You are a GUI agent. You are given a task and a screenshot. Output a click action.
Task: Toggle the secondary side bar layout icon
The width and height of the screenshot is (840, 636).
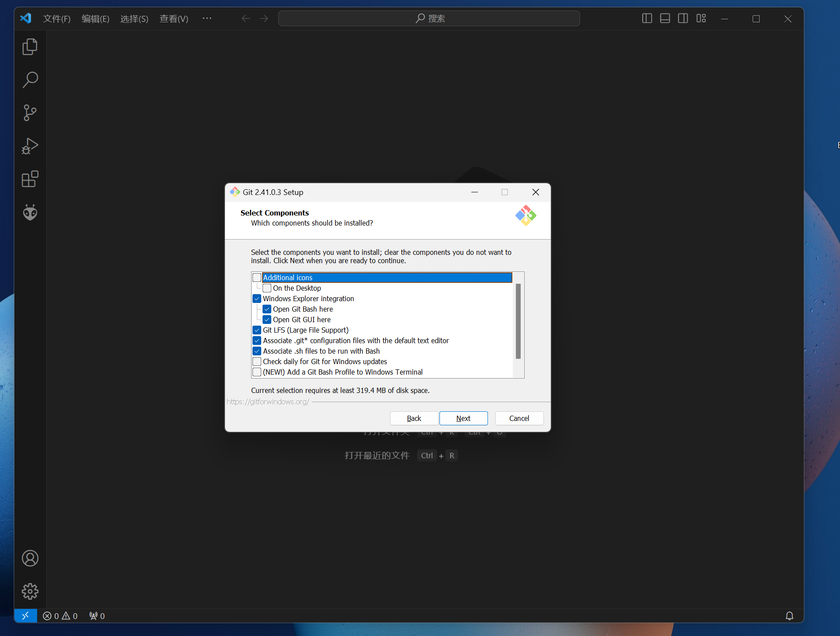click(683, 18)
